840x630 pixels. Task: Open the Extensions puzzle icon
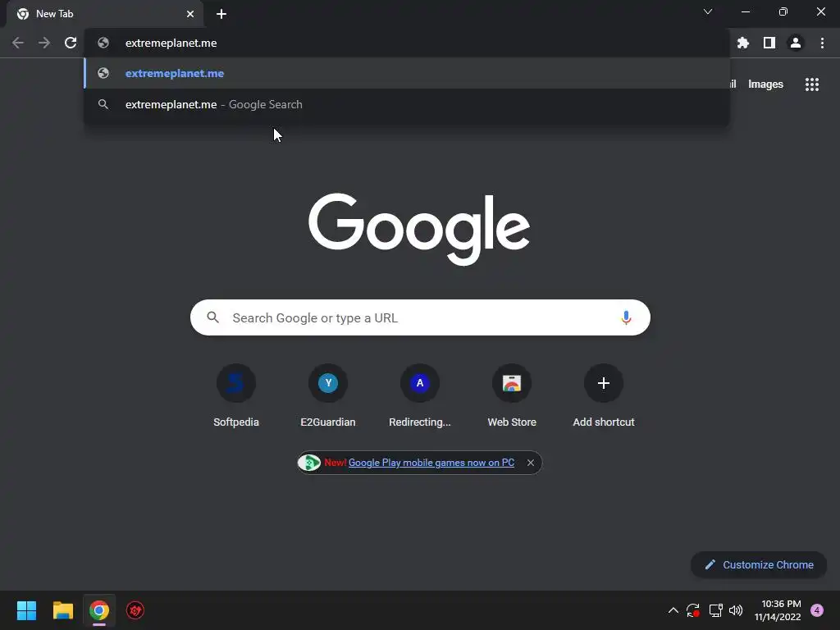742,43
